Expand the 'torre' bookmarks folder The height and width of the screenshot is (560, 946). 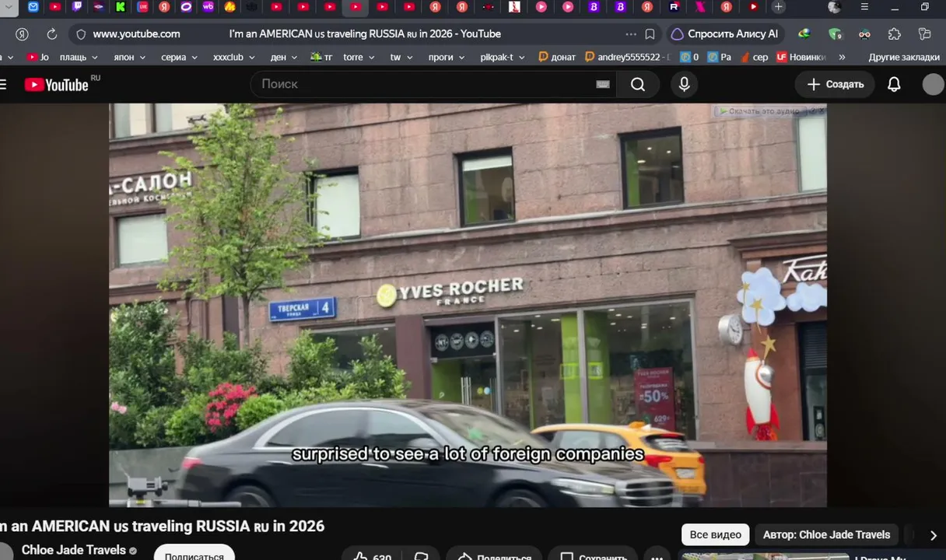[359, 58]
